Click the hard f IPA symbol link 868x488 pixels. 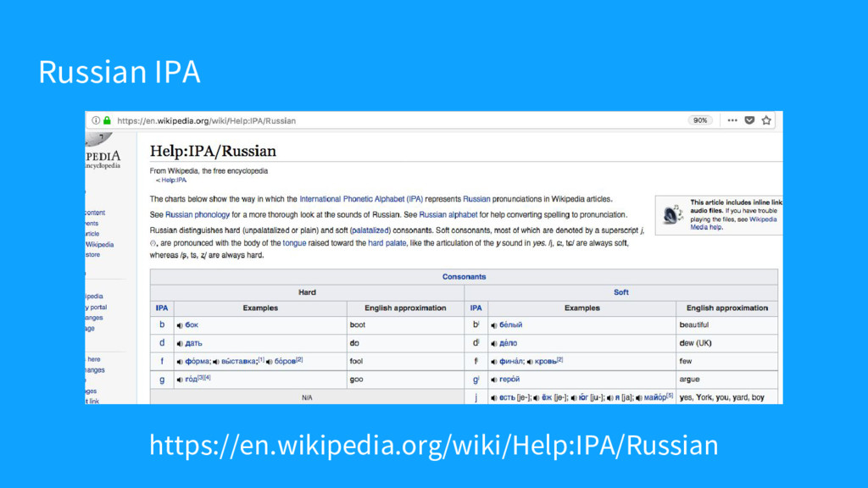162,361
